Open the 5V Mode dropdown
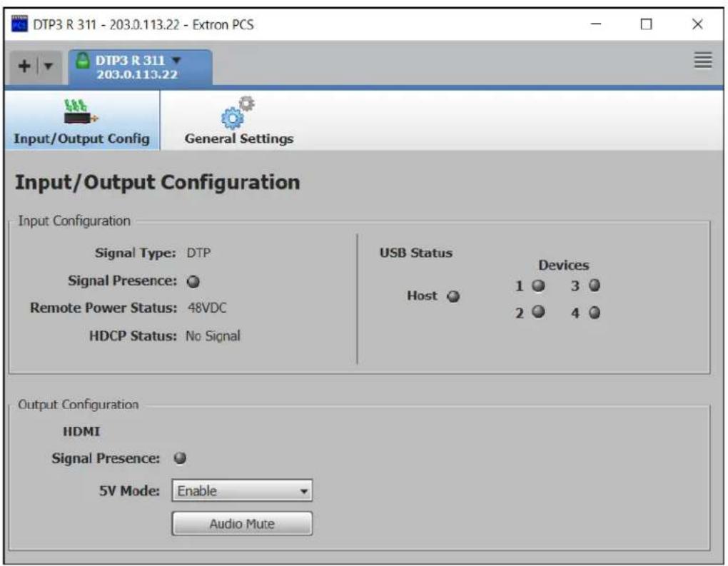The width and height of the screenshot is (728, 566). click(x=242, y=491)
